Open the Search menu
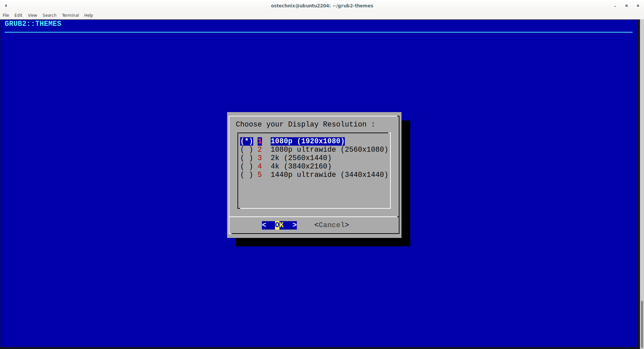The width and height of the screenshot is (644, 349). [49, 15]
